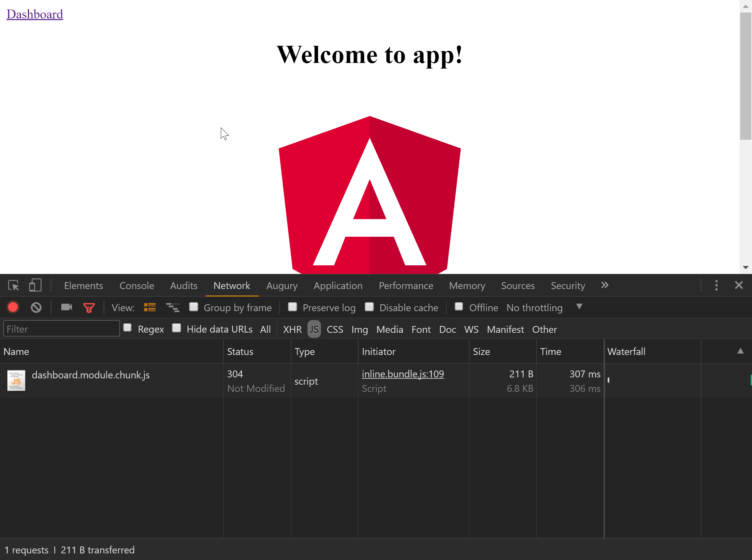
Task: Click the Angular logo image
Action: (x=370, y=195)
